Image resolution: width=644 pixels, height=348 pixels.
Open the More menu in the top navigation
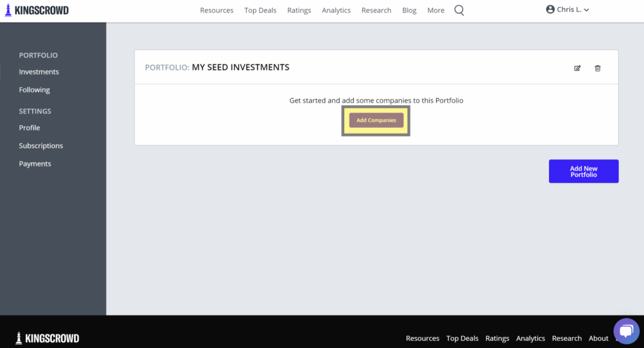[436, 10]
